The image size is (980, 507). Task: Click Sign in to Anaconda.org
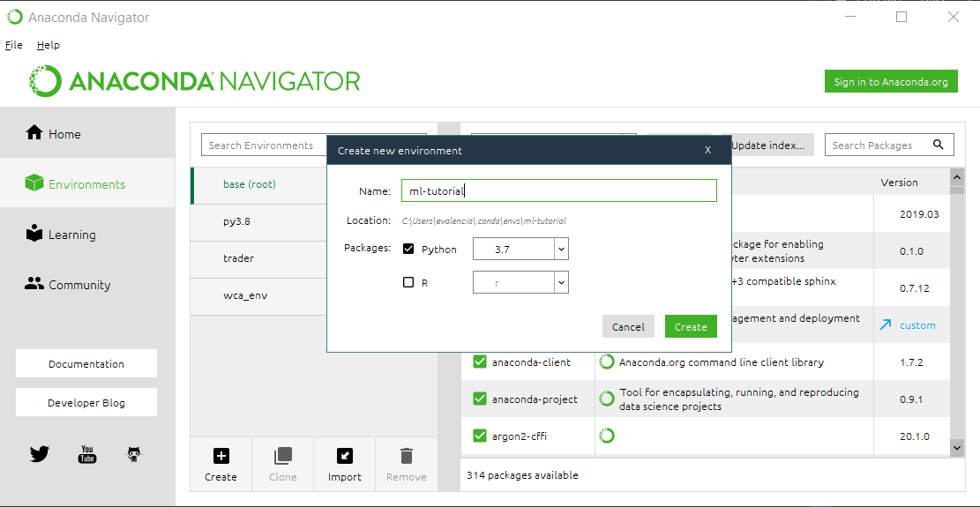click(x=891, y=81)
